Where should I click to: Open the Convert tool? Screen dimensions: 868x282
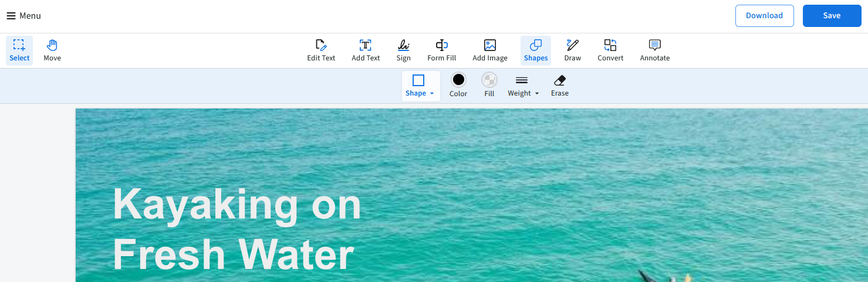pyautogui.click(x=610, y=50)
